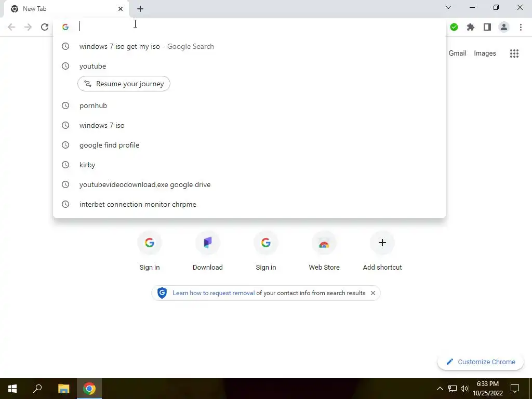Open the Download shortcut tile

(x=208, y=251)
